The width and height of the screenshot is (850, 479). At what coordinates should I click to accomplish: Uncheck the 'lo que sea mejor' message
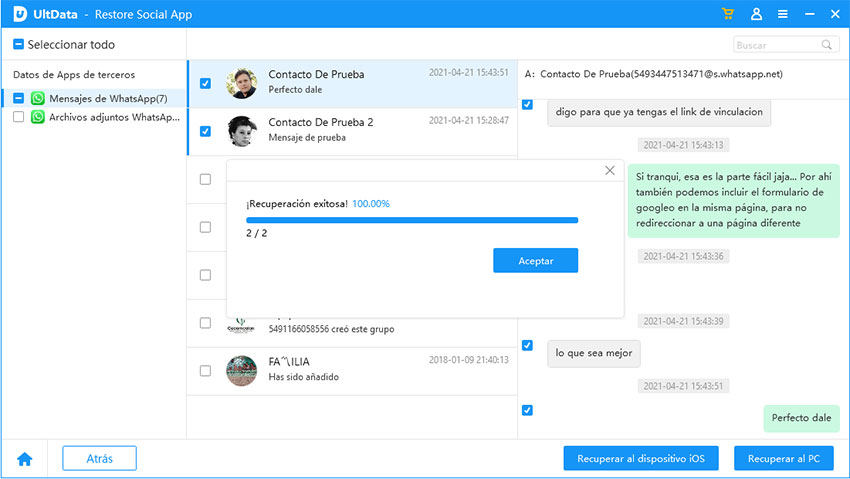click(527, 345)
